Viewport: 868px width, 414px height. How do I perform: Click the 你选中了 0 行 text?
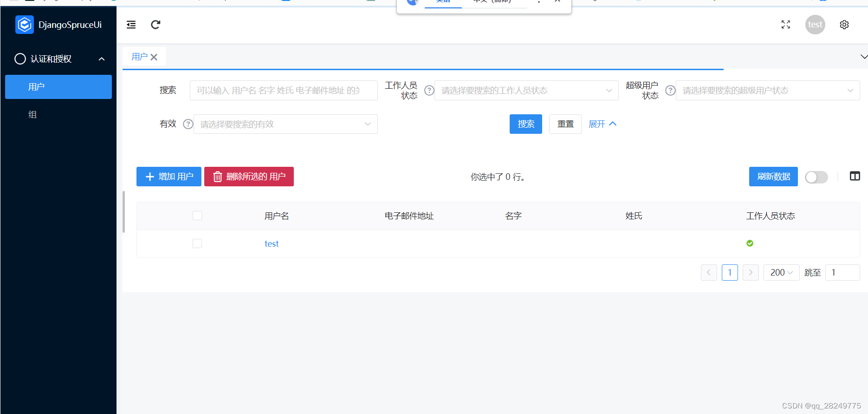(x=498, y=177)
